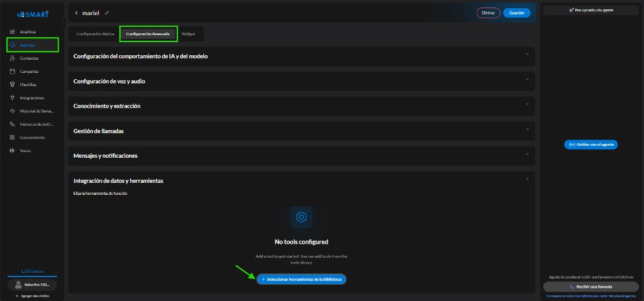Open the Widget tab
644x301 pixels.
click(188, 34)
